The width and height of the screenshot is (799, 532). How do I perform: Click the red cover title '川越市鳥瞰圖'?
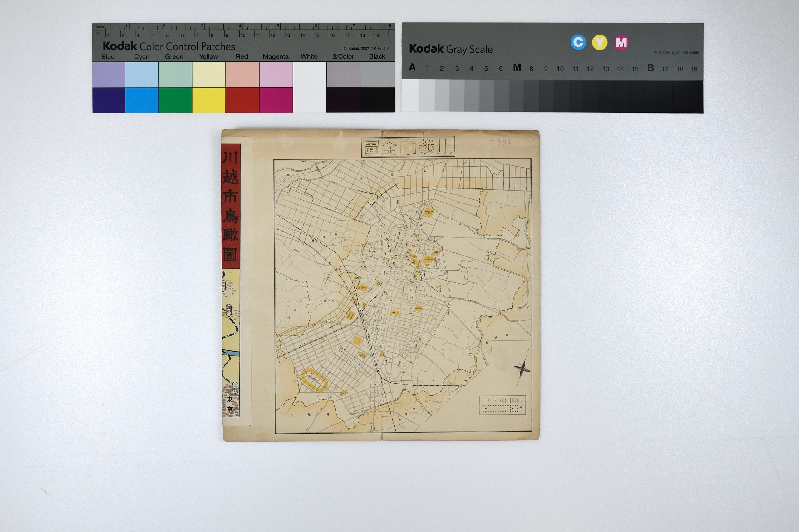point(230,206)
